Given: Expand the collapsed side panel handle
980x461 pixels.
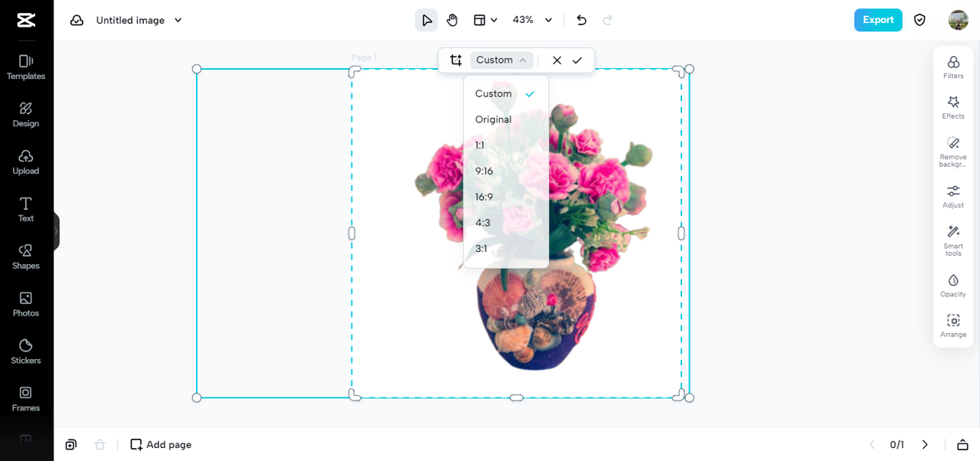Looking at the screenshot, I should pos(56,231).
